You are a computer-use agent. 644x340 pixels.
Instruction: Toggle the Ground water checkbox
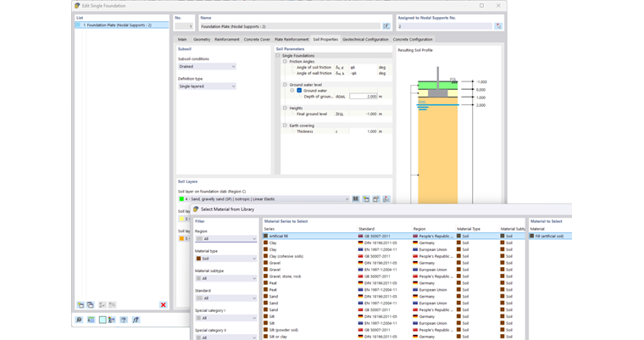[x=299, y=91]
